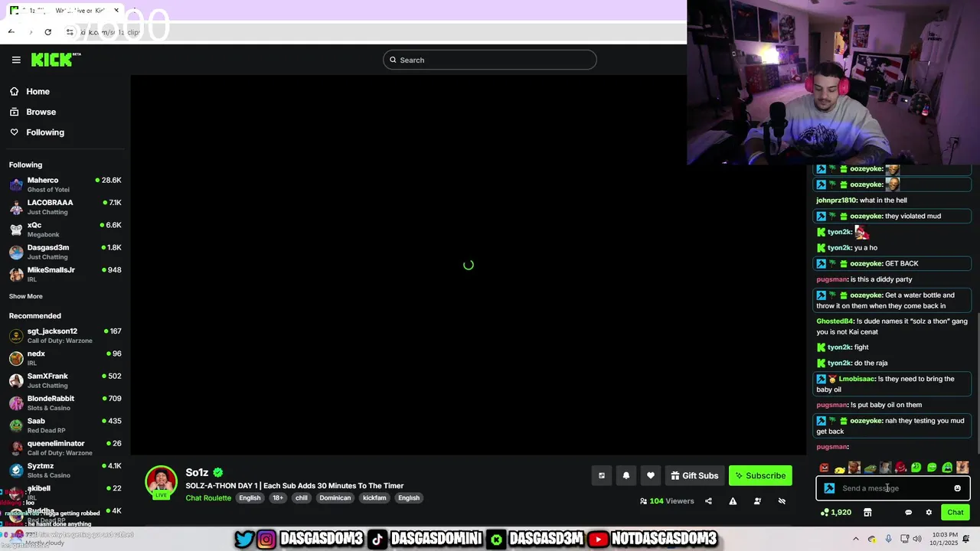Image resolution: width=980 pixels, height=551 pixels.
Task: Open Saab recommended channel
Action: pyautogui.click(x=65, y=425)
